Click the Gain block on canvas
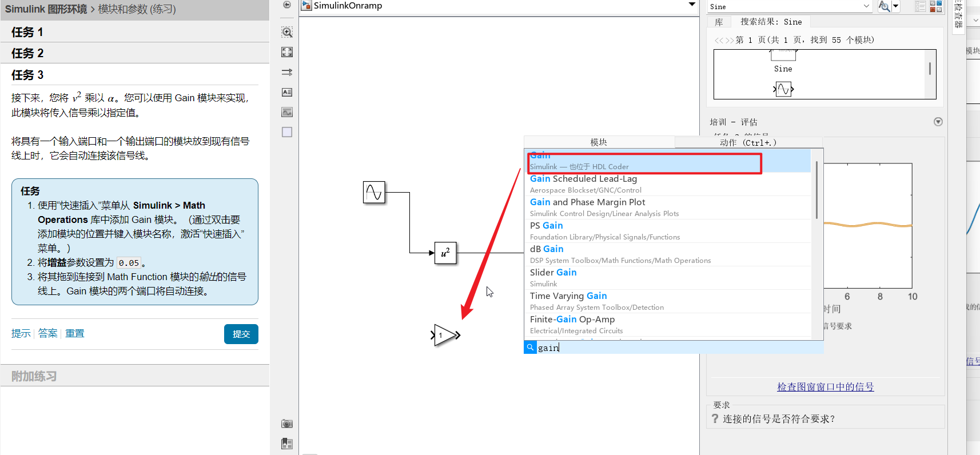This screenshot has width=980, height=455. (445, 335)
